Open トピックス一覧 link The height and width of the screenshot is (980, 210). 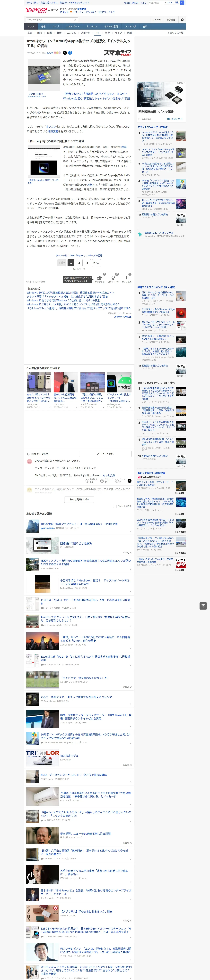tap(175, 33)
